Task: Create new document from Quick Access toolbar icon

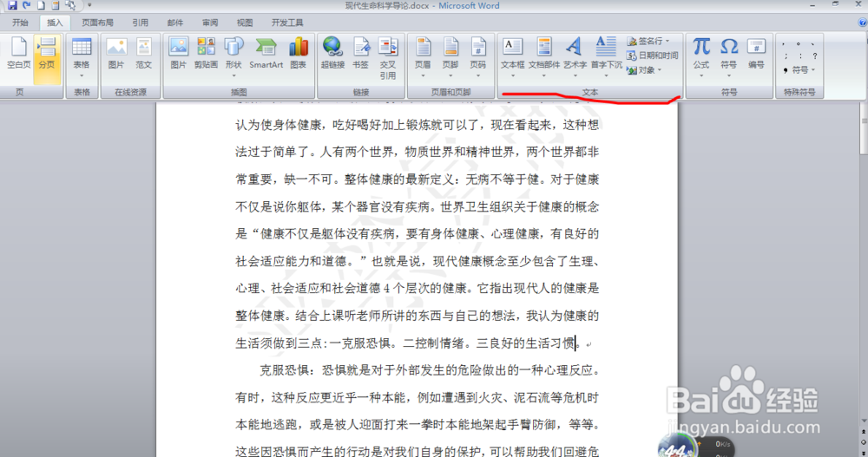Action: (x=41, y=5)
